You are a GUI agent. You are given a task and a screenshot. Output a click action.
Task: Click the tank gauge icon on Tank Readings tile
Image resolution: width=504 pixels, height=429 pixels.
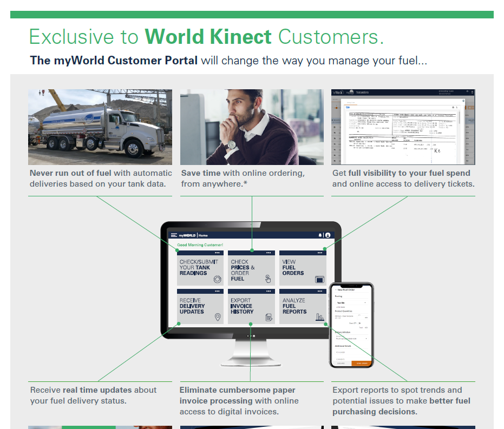pos(218,279)
